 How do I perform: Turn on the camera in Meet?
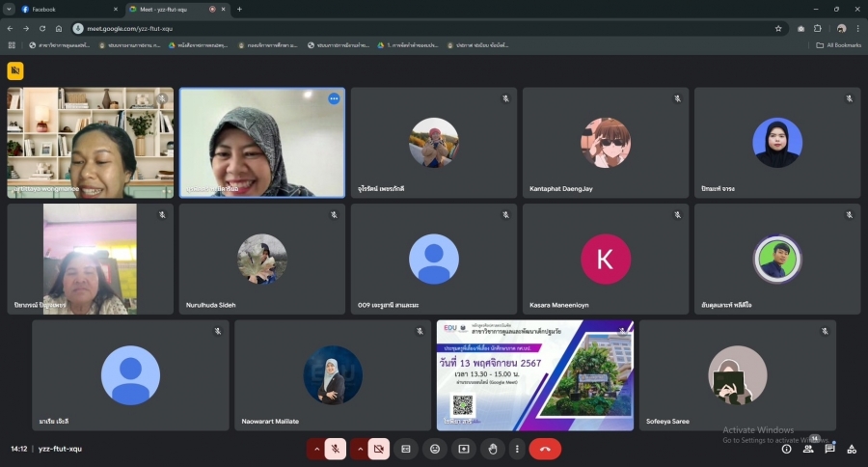click(379, 449)
